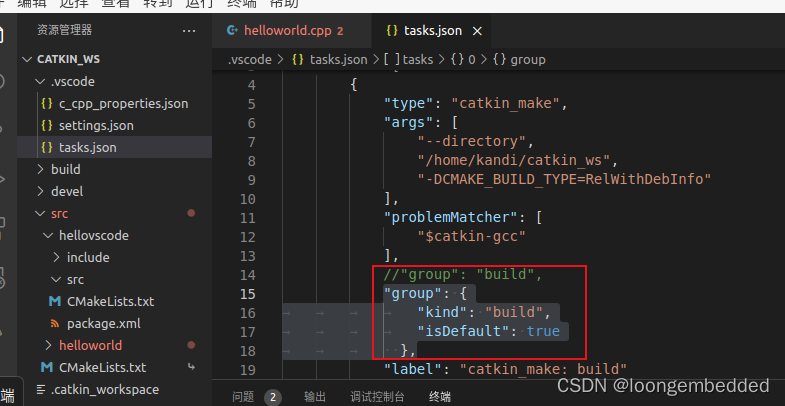785x406 pixels.
Task: Collapse the hellovscode package folder
Action: click(114, 235)
